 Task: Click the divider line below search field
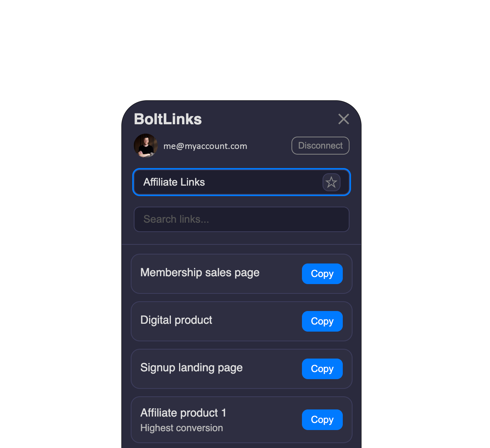tap(242, 244)
